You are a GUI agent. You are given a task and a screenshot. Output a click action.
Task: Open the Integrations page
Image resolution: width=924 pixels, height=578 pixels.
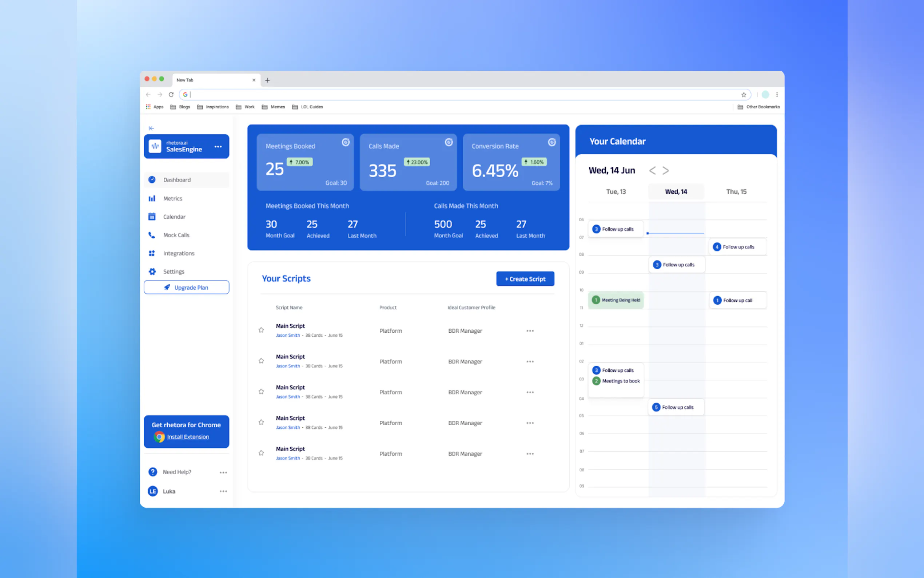[178, 253]
